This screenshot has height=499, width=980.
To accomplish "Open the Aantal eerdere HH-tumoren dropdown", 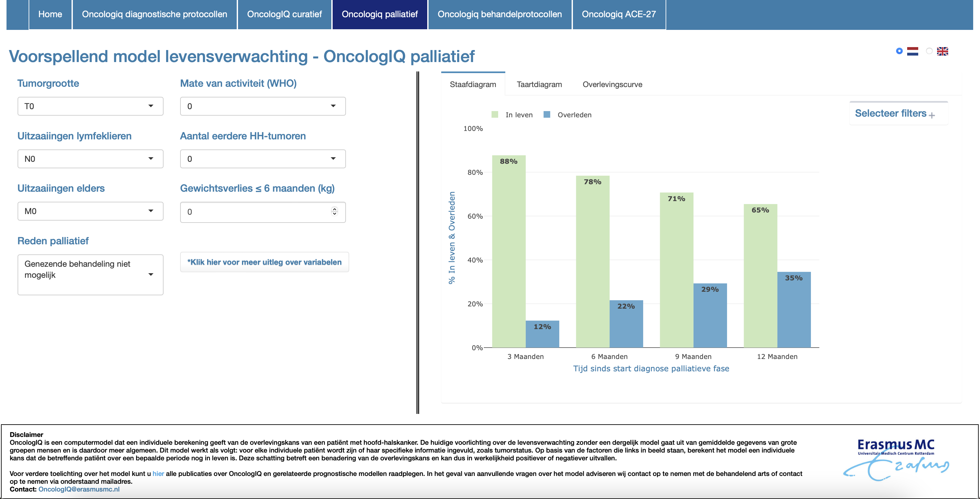I will (262, 159).
